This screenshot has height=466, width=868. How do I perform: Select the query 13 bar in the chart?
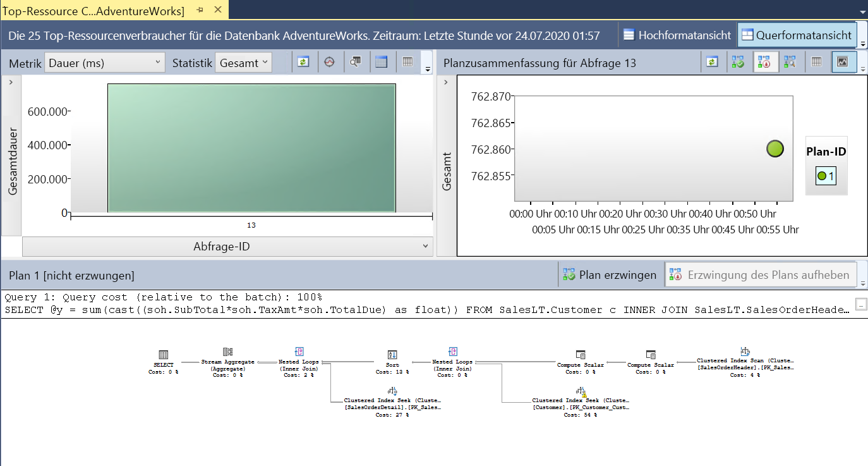(251, 148)
